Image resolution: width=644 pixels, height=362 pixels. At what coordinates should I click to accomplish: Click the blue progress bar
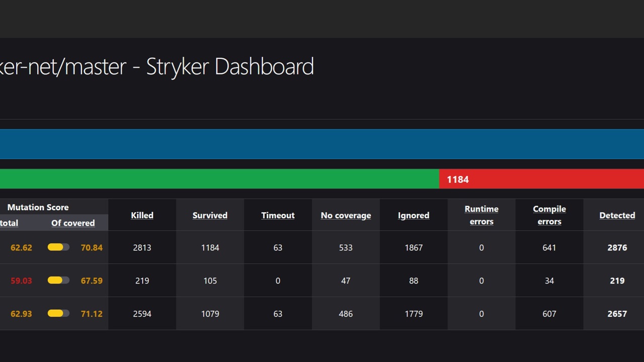322,144
